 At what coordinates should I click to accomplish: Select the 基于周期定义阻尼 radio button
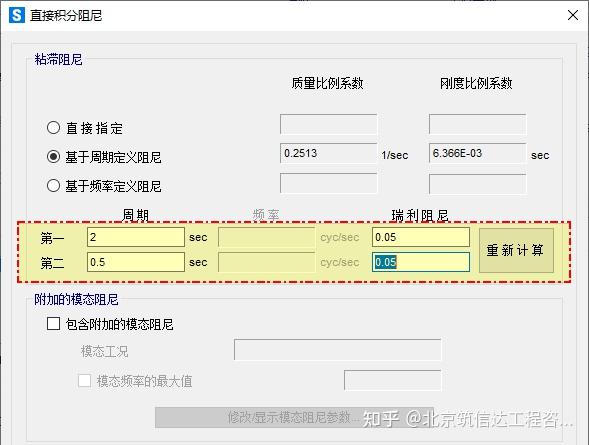pos(53,156)
